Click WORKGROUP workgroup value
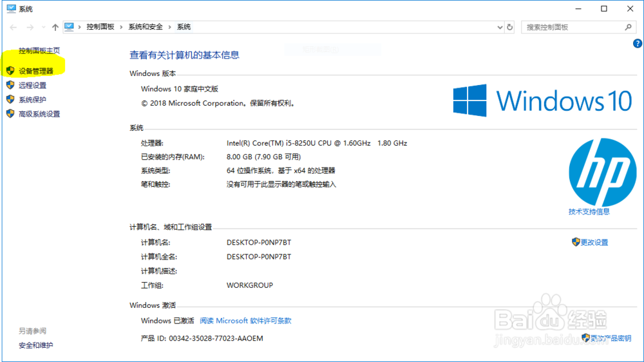 click(250, 285)
